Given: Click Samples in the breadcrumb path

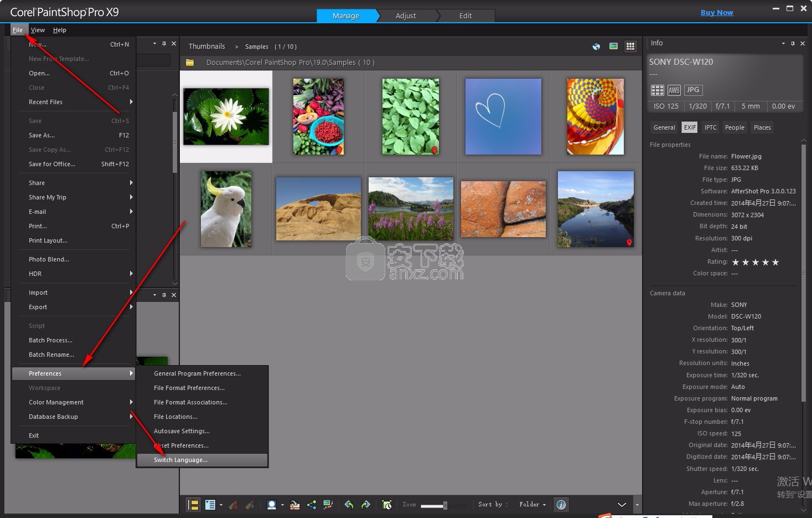Looking at the screenshot, I should tap(257, 47).
